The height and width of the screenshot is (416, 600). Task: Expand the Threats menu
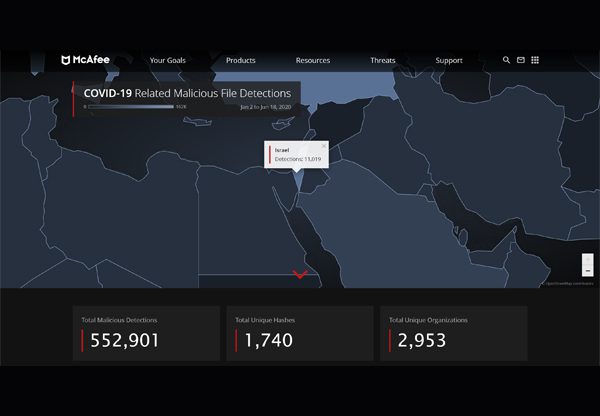pyautogui.click(x=383, y=60)
